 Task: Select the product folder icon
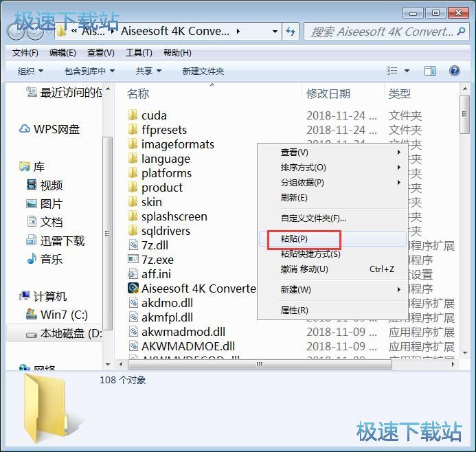(133, 188)
